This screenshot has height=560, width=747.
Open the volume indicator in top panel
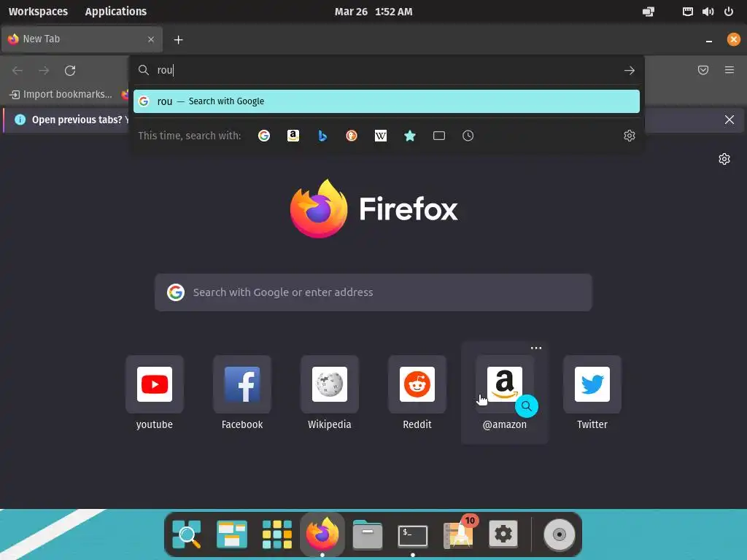708,12
